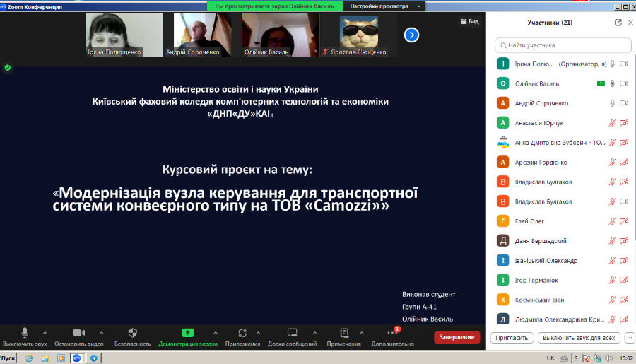Select participant Іваніцький Олександр in list
The image size is (636, 364).
563,261
